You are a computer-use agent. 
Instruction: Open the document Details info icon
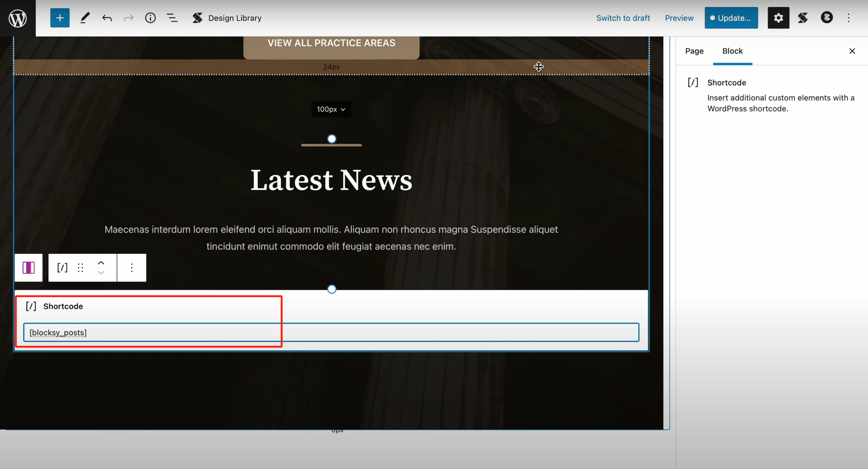click(x=150, y=18)
